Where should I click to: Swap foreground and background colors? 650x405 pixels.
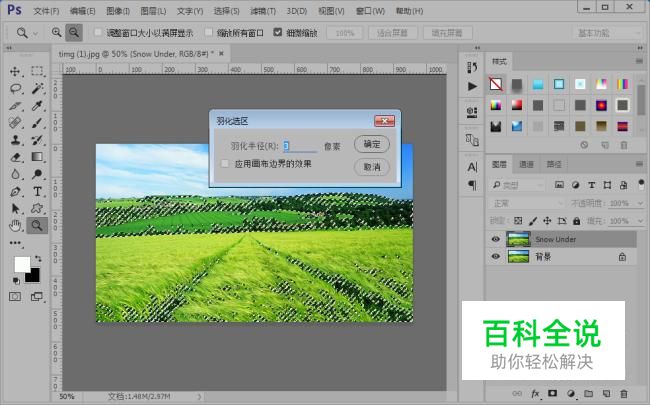coord(38,259)
